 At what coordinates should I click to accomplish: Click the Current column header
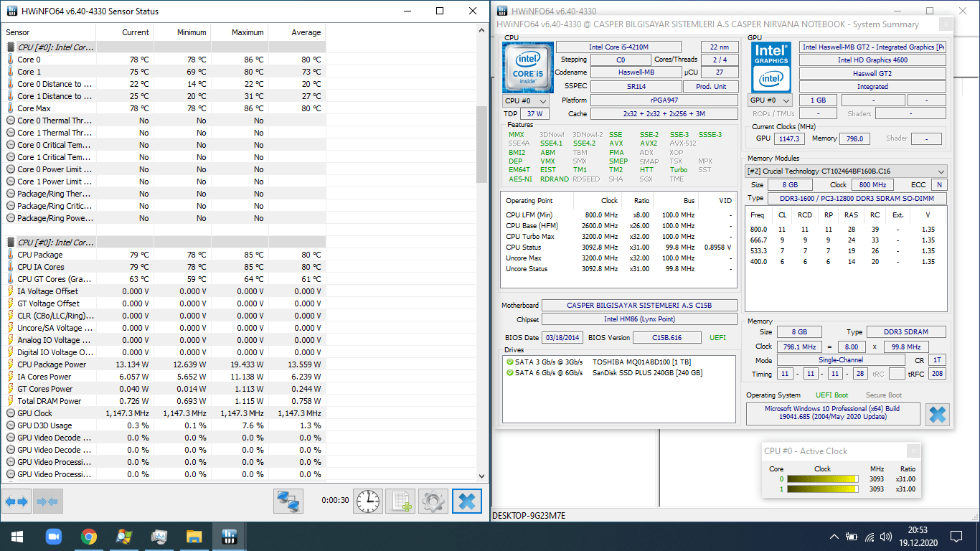tap(124, 32)
